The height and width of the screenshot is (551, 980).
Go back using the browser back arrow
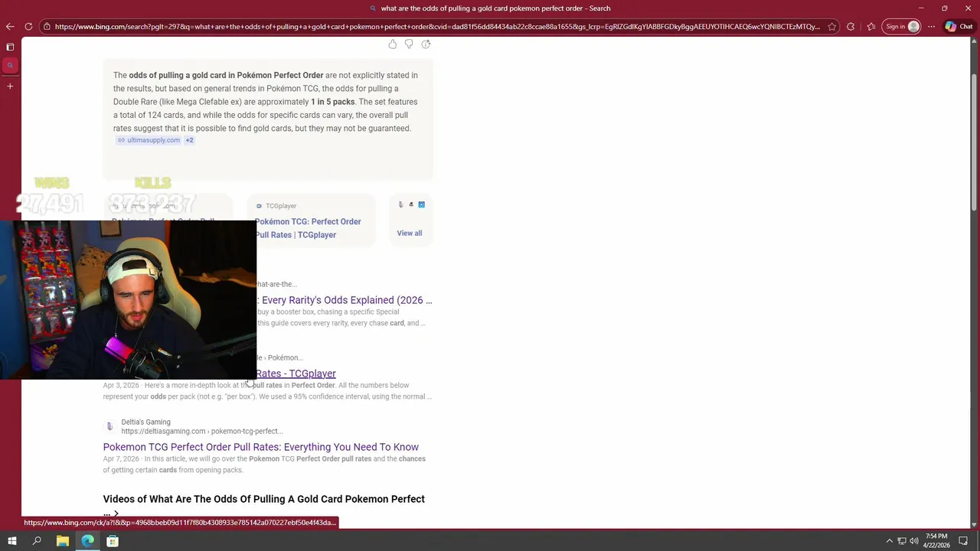click(10, 27)
